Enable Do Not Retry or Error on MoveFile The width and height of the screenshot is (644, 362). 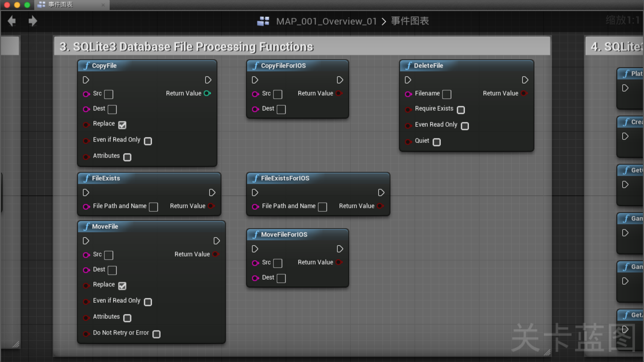[x=156, y=334]
